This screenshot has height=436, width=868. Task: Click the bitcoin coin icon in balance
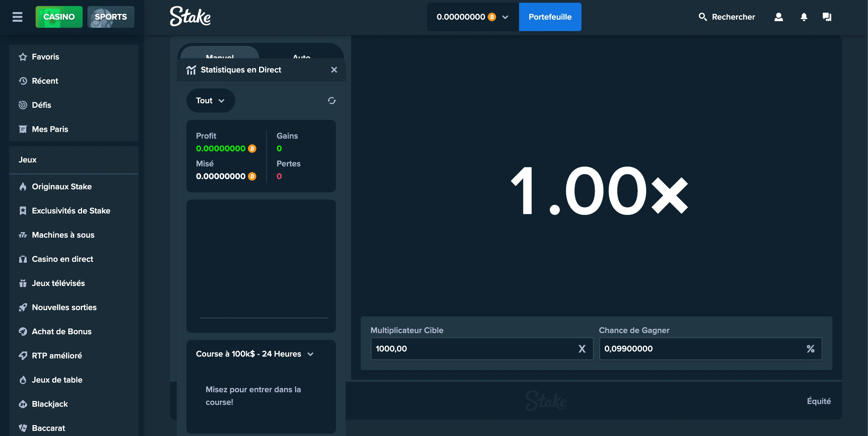point(492,17)
